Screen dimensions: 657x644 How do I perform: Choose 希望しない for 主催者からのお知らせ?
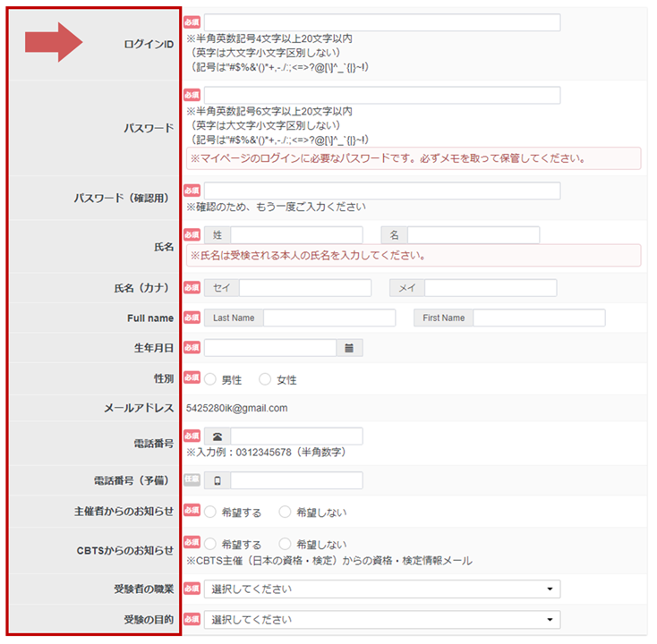(x=286, y=513)
